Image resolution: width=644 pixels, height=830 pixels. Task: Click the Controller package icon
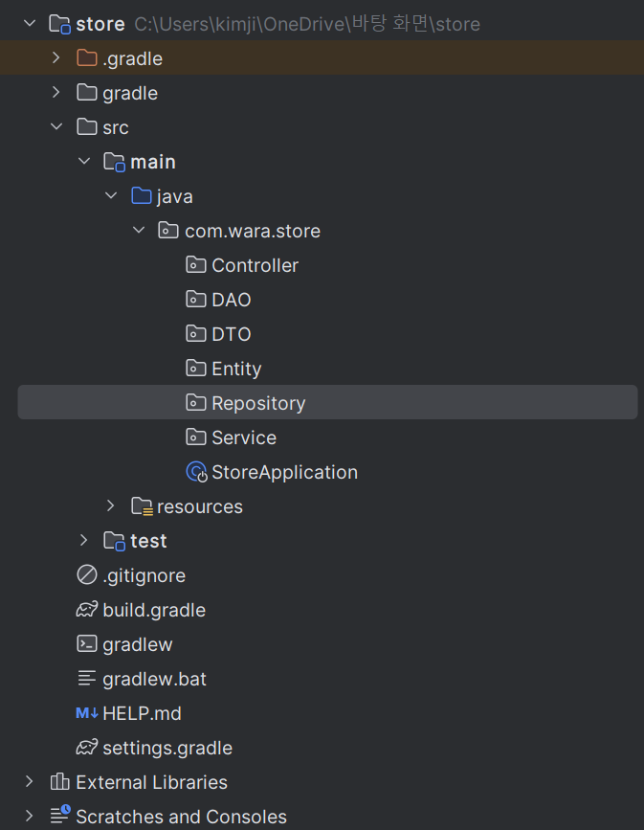(196, 265)
